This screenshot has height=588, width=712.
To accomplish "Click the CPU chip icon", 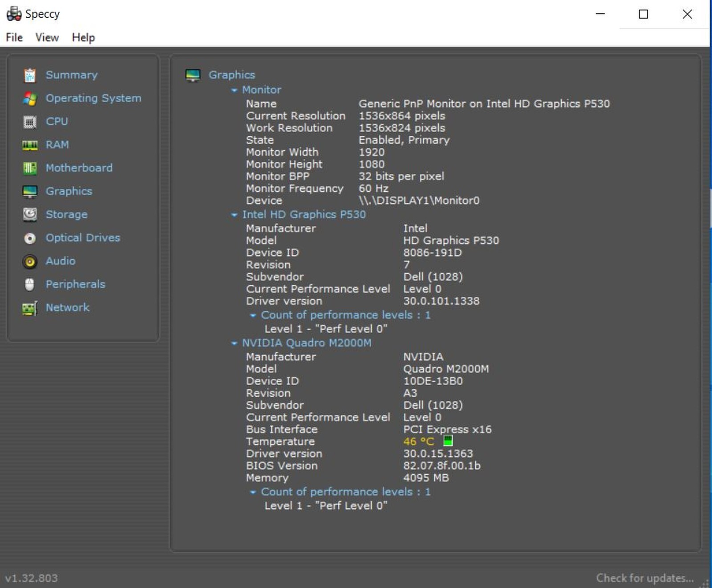I will tap(30, 122).
